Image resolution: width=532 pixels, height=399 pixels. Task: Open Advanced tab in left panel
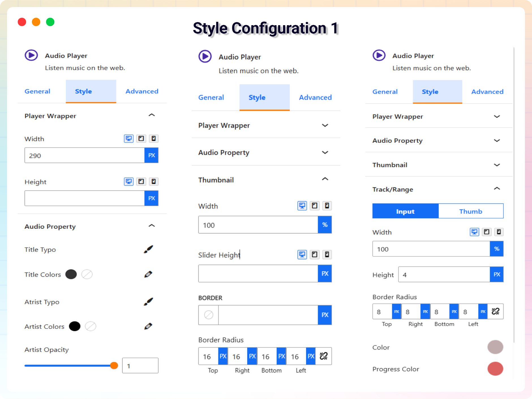point(142,91)
